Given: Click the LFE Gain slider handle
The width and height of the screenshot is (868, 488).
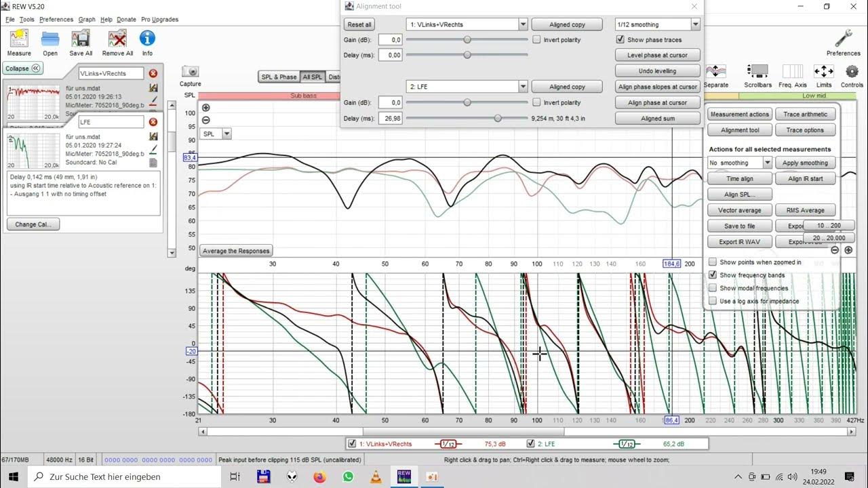Looking at the screenshot, I should click(x=467, y=102).
